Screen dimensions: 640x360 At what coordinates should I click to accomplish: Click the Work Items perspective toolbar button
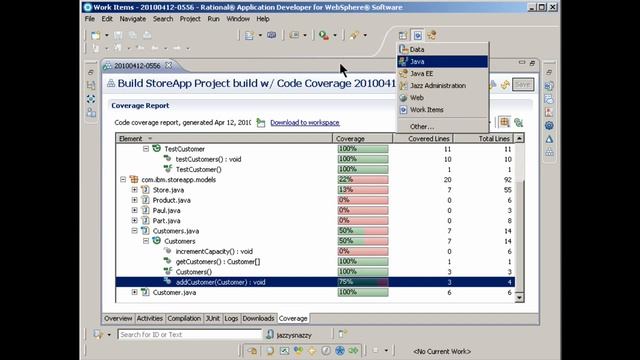pos(417,36)
